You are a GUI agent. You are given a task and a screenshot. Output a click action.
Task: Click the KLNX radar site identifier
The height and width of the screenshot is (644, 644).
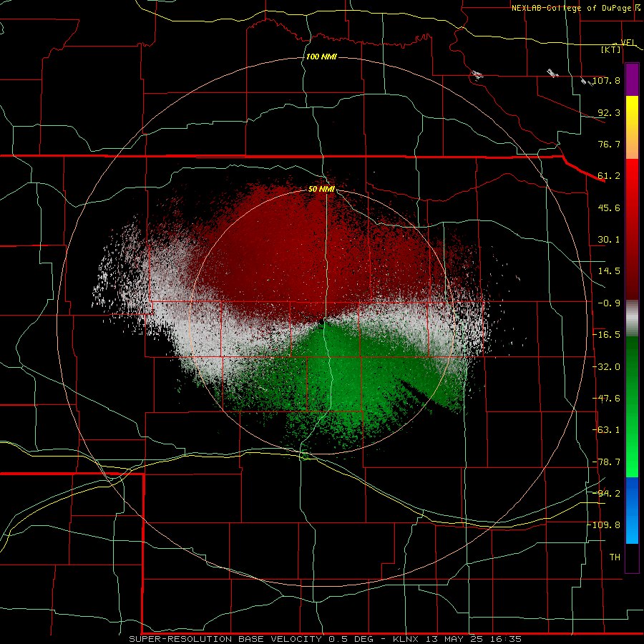(406, 639)
